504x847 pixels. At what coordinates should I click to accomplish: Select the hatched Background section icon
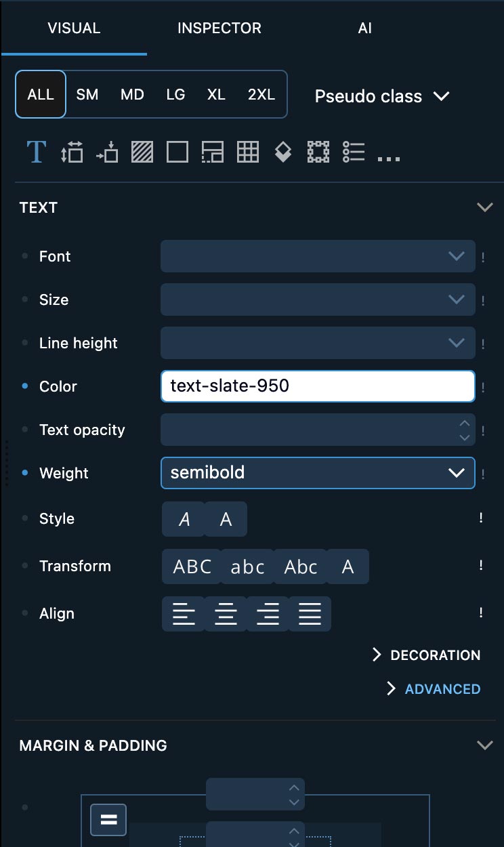[x=142, y=152]
